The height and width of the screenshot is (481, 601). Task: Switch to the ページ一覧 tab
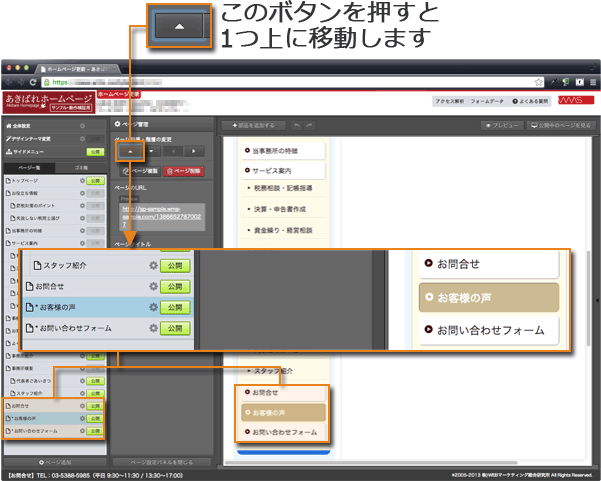[28, 167]
